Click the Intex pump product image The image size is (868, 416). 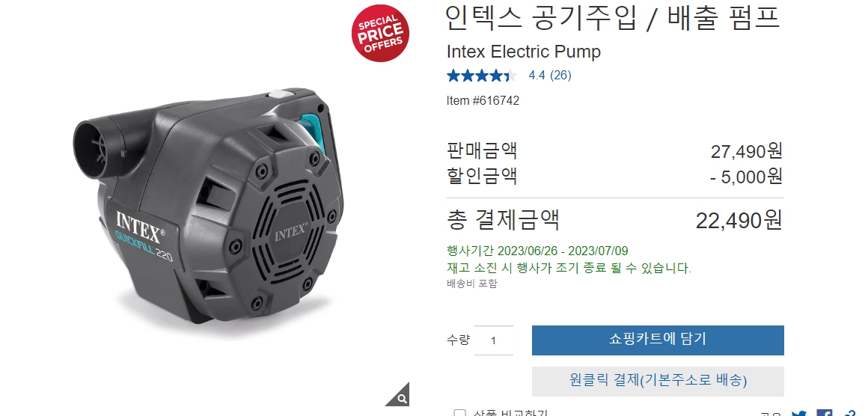(209, 206)
